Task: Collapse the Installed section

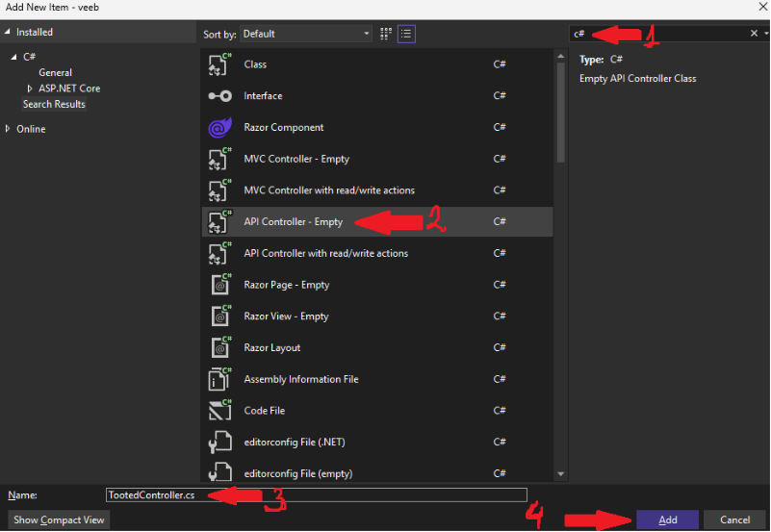Action: [9, 33]
